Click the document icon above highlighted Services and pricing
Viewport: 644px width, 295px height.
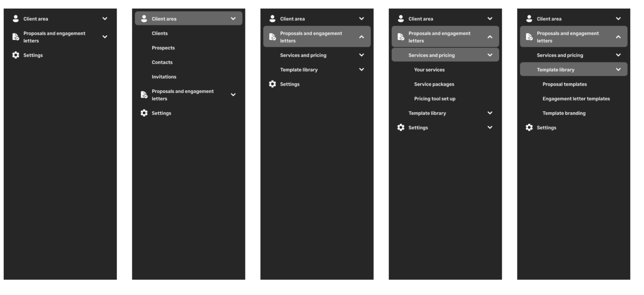401,37
